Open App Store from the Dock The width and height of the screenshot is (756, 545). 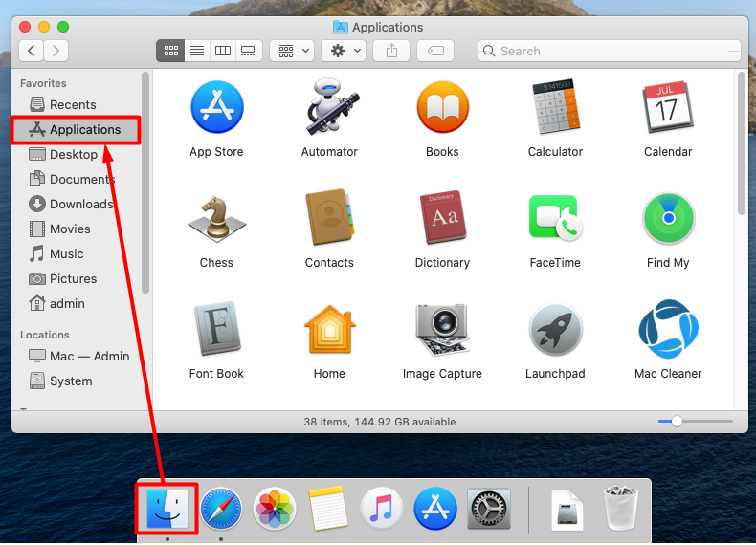[x=434, y=509]
